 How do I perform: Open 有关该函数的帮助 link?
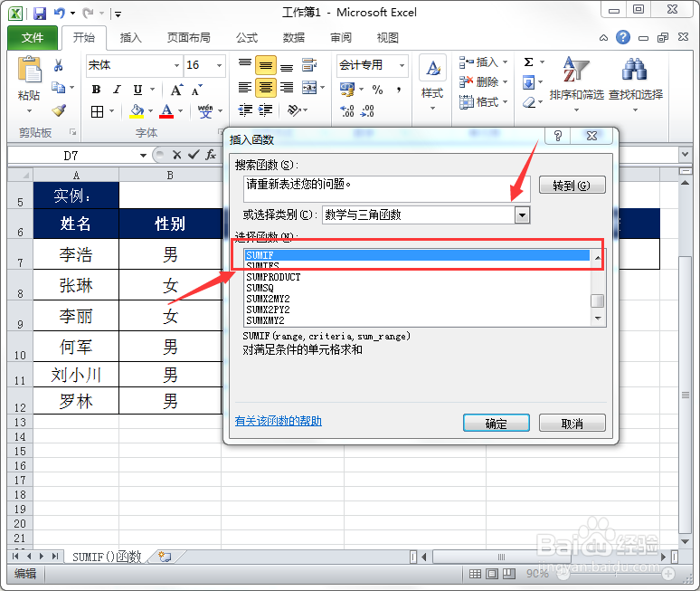pyautogui.click(x=279, y=421)
